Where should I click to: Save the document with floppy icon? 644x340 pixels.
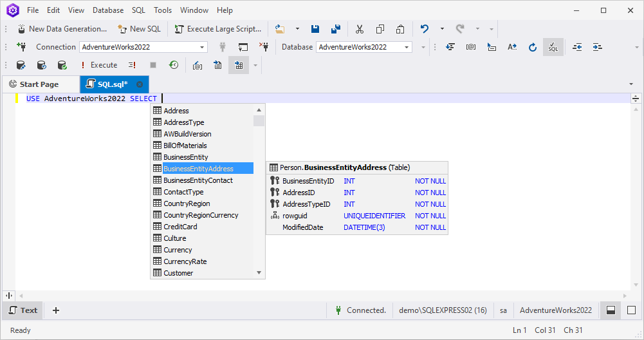click(x=315, y=29)
